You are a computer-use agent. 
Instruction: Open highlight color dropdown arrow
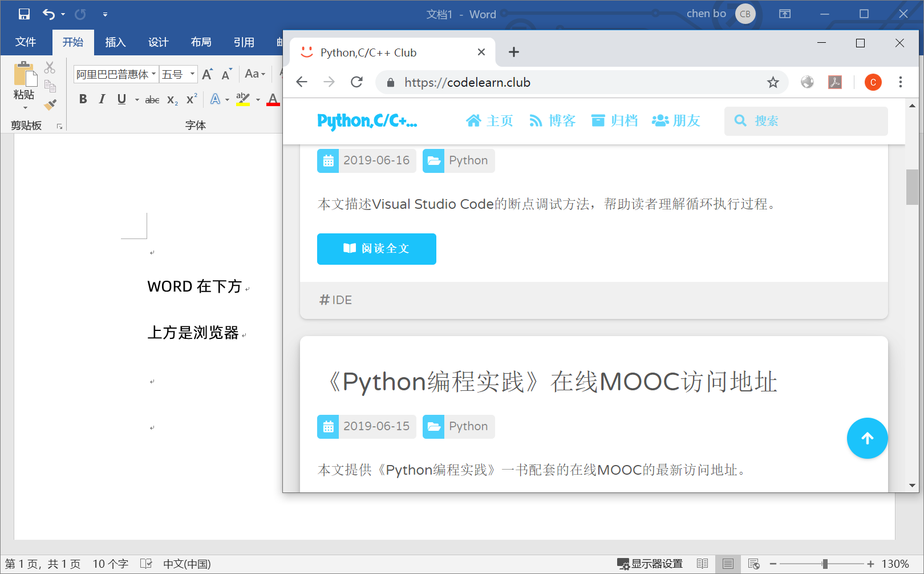click(x=258, y=100)
